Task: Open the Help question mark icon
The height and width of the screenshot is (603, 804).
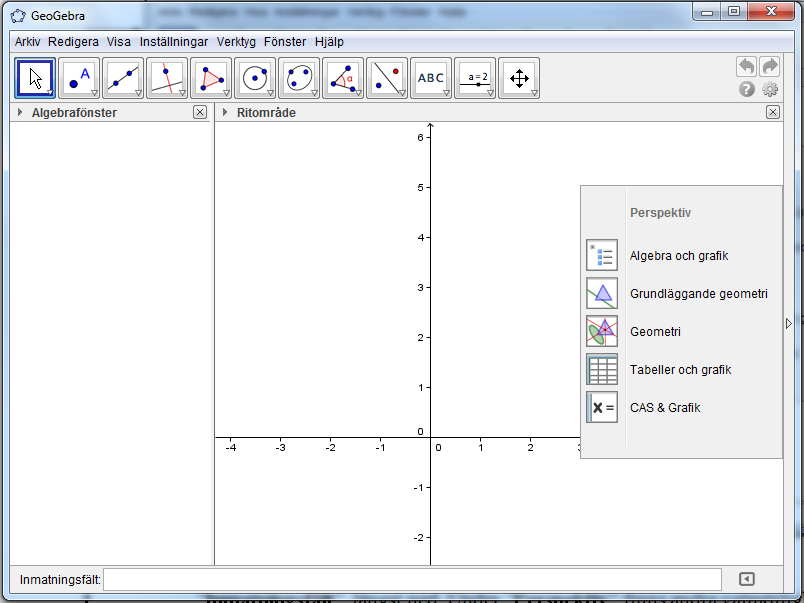Action: (x=747, y=90)
